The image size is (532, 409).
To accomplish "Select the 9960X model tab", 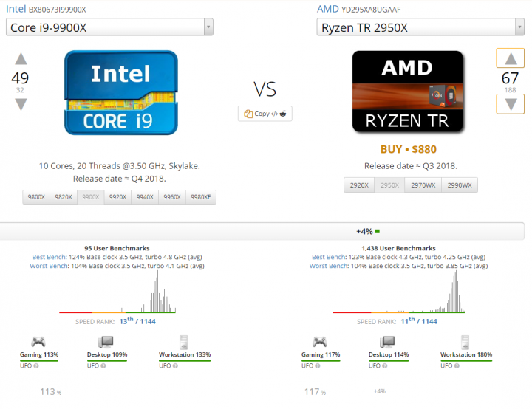I will pyautogui.click(x=172, y=197).
